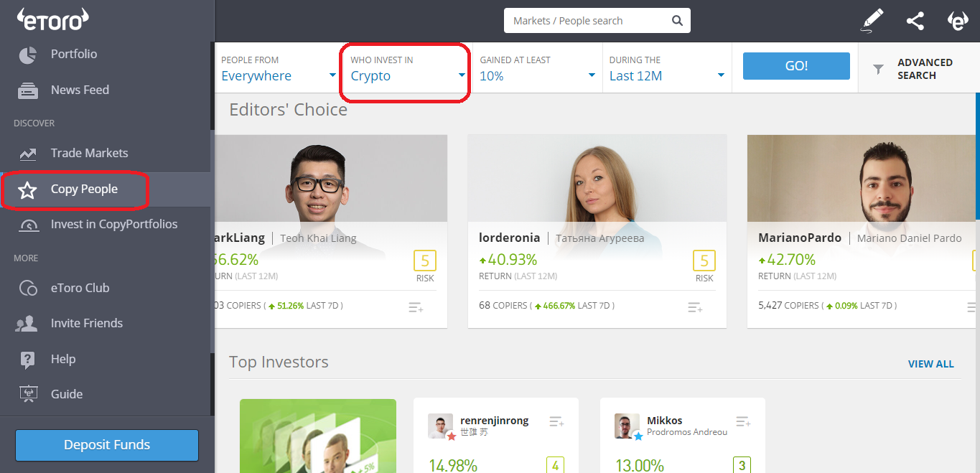Image resolution: width=980 pixels, height=473 pixels.
Task: Click the GO! button
Action: point(796,66)
